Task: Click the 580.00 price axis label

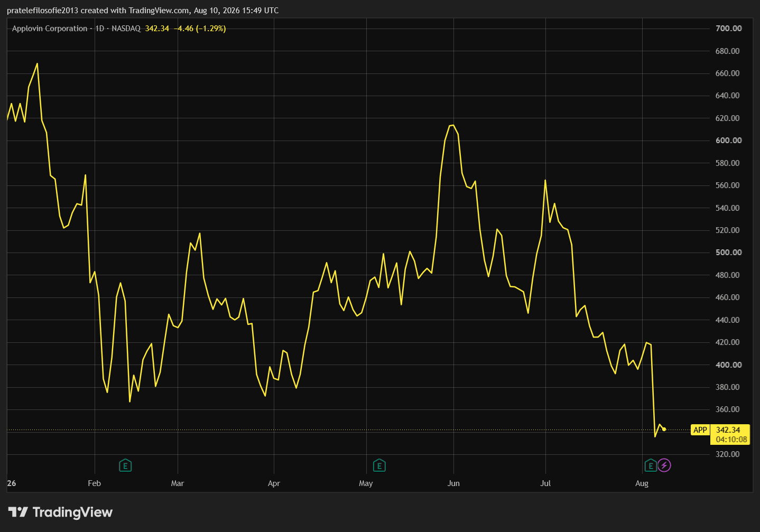Action: (x=728, y=163)
